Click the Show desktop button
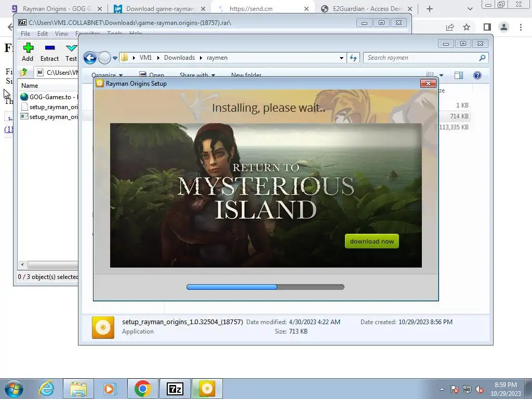Screen dimensions: 532x399 coord(528,389)
